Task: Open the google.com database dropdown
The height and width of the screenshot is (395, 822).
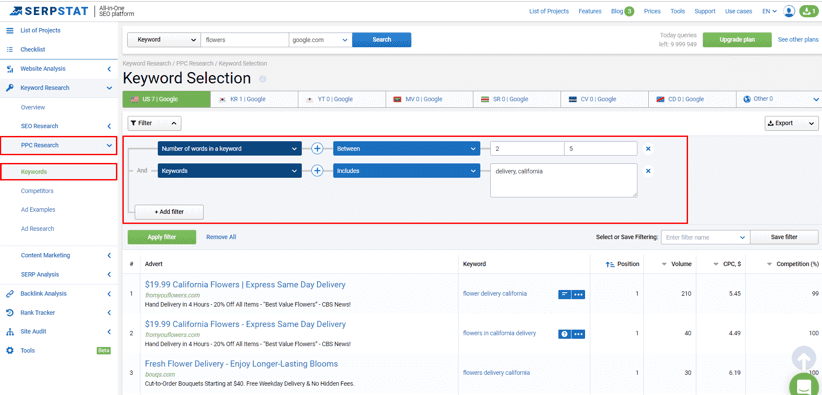Action: pos(320,39)
